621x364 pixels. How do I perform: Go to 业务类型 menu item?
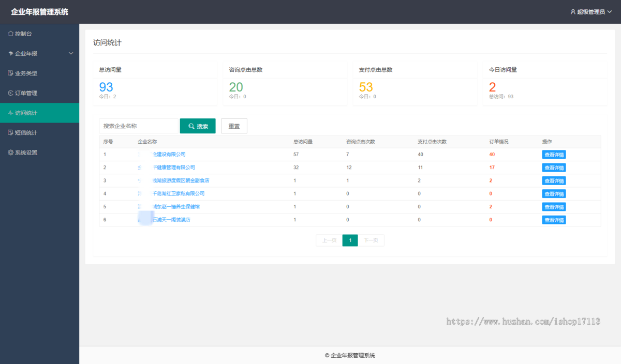pos(39,73)
